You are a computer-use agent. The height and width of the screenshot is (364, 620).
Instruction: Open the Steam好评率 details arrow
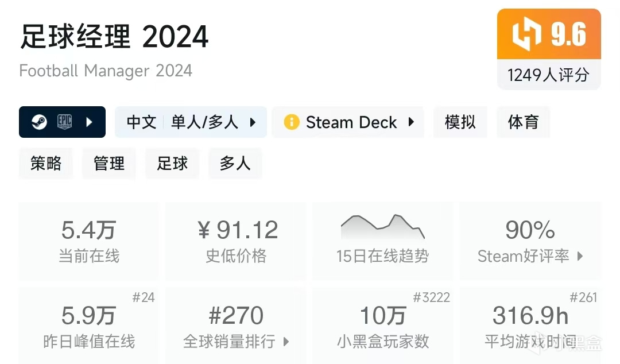(580, 256)
